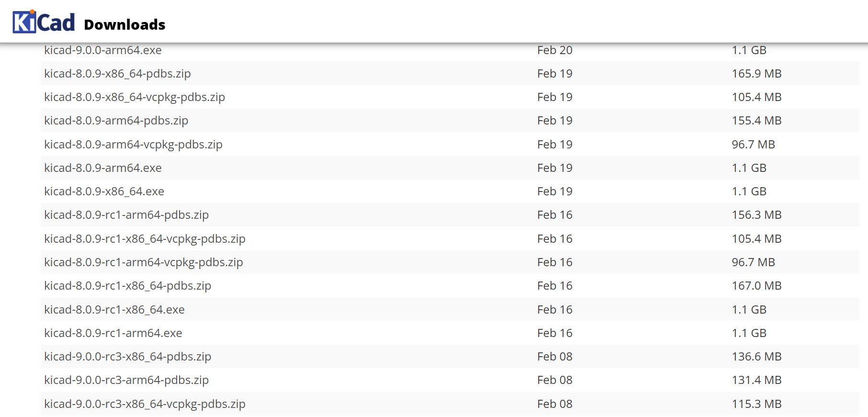Download the kicad-8.0.9-x86_64.exe installer
Image resolution: width=868 pixels, height=417 pixels.
point(104,192)
